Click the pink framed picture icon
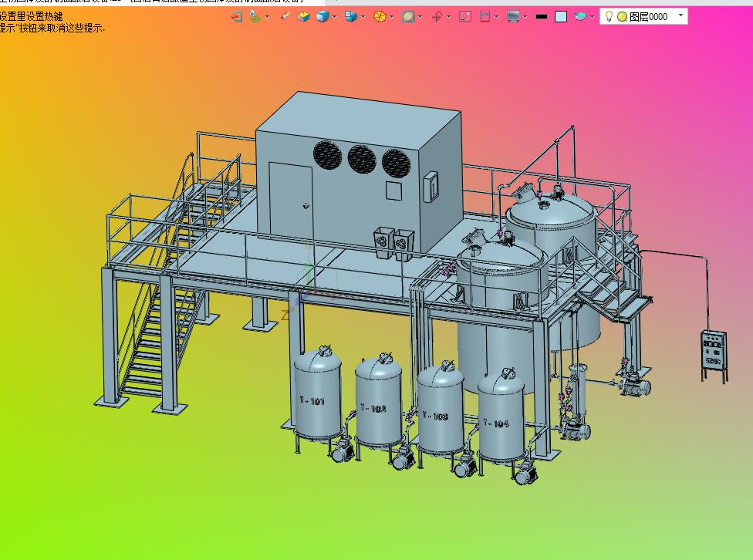 click(x=464, y=16)
